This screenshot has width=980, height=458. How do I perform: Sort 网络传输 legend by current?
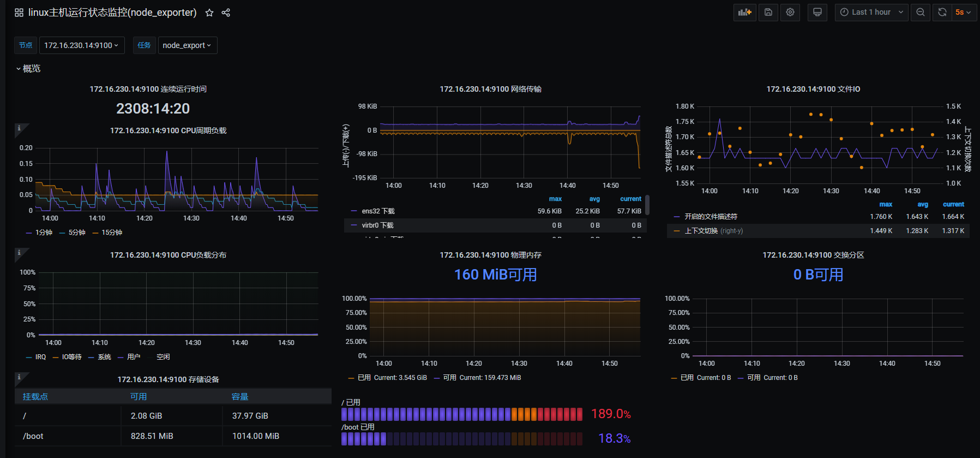click(x=630, y=199)
